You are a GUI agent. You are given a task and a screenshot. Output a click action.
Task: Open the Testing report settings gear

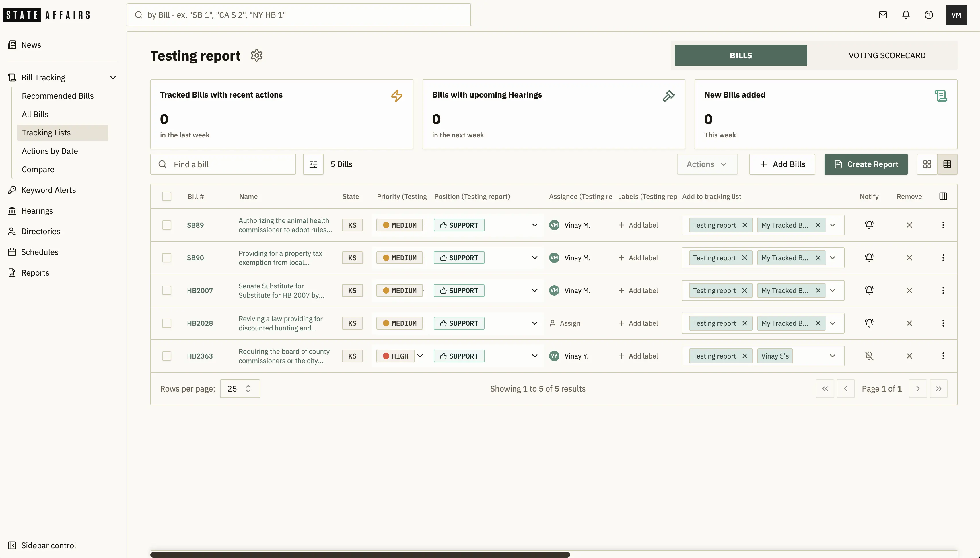click(256, 56)
